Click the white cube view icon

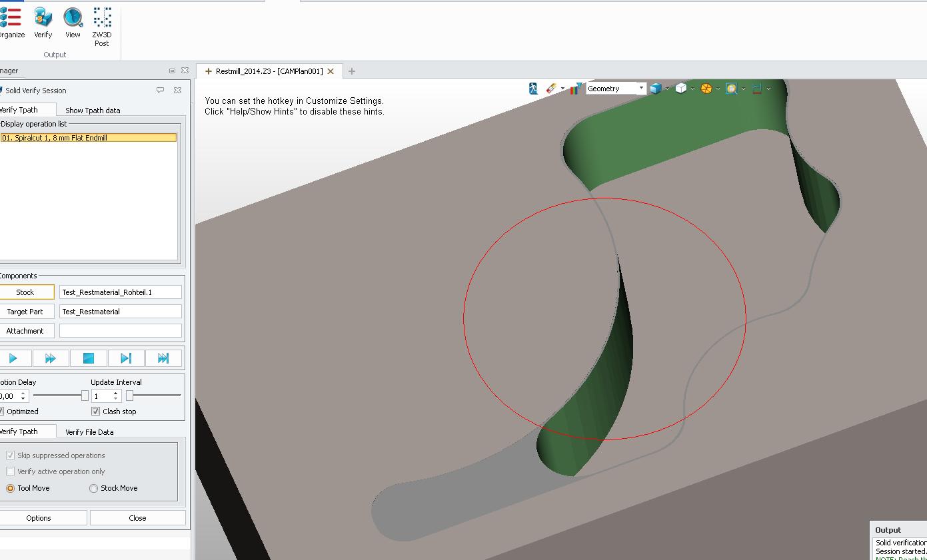(x=681, y=89)
